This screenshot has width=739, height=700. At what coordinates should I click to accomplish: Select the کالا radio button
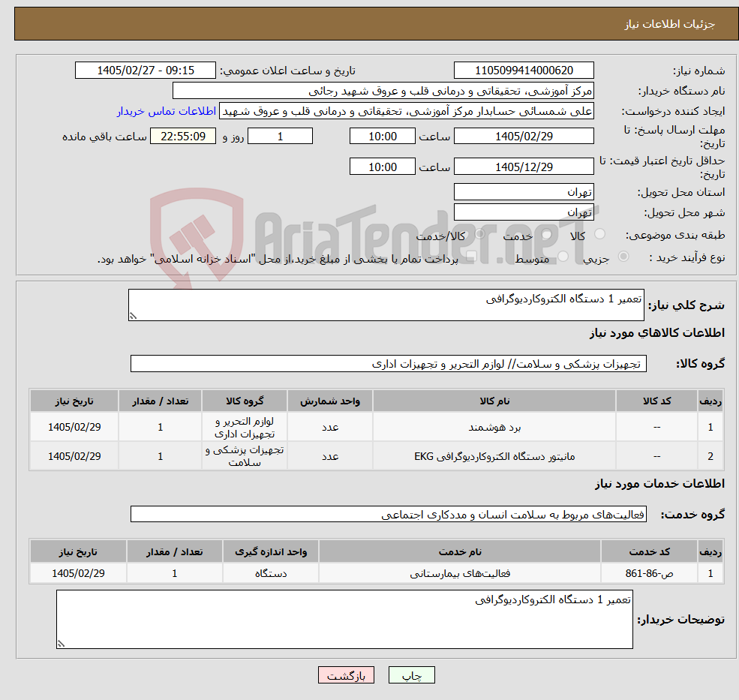pos(600,234)
